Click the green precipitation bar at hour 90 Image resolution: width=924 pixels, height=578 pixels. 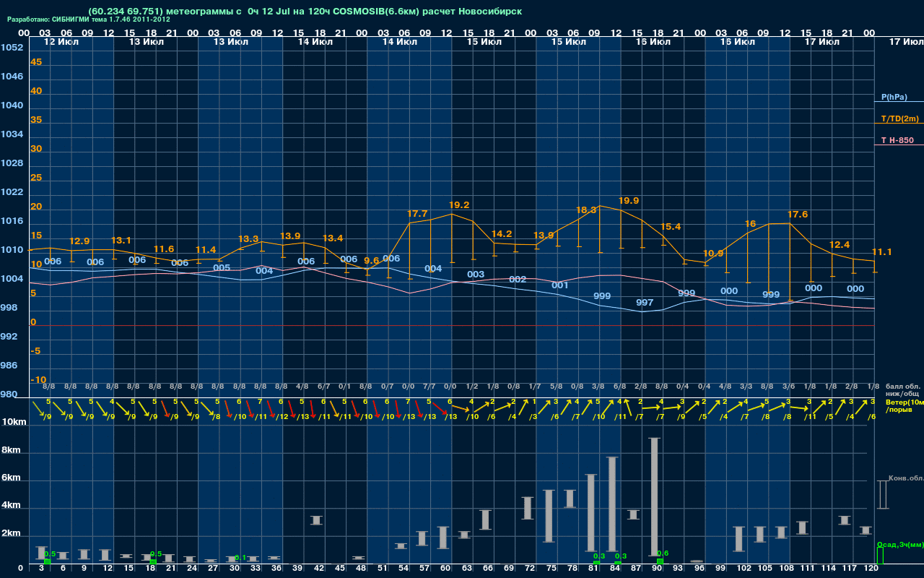coord(660,561)
